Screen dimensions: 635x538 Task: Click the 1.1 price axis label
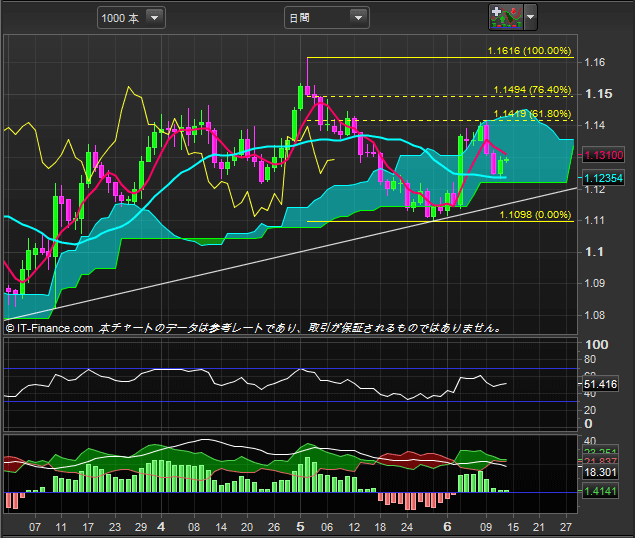point(594,252)
